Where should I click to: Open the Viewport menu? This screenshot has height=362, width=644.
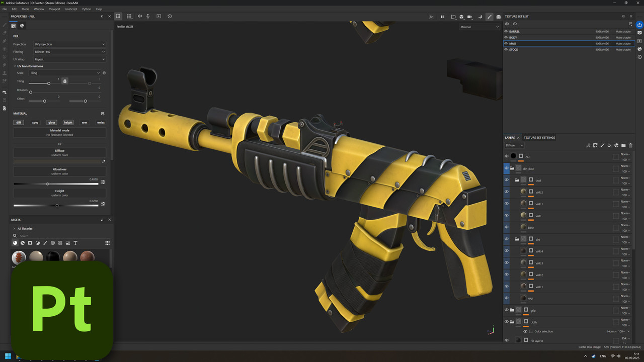pyautogui.click(x=54, y=9)
